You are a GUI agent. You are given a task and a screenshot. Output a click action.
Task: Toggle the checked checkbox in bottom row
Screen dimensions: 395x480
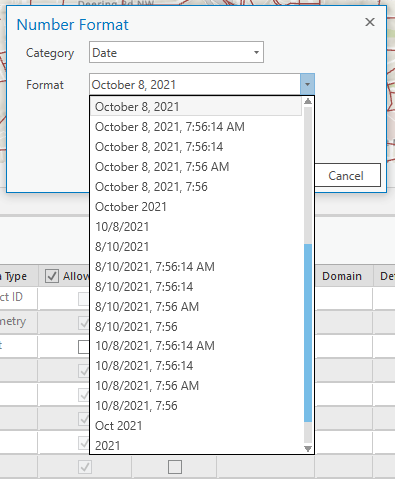pyautogui.click(x=85, y=467)
